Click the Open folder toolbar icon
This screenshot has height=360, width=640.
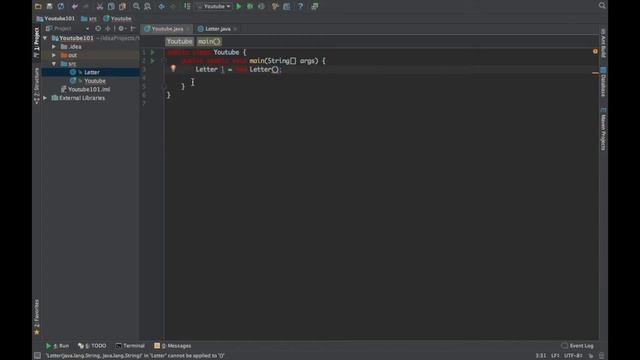38,6
